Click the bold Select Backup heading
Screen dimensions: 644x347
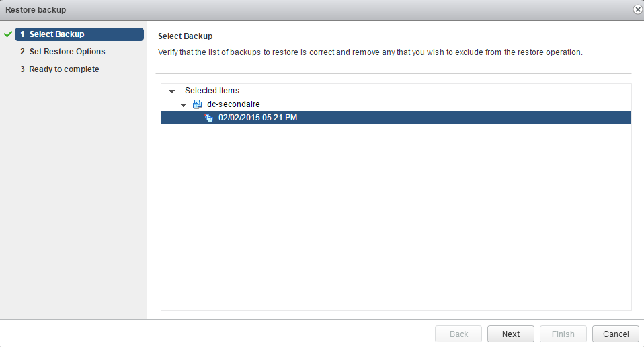[185, 36]
